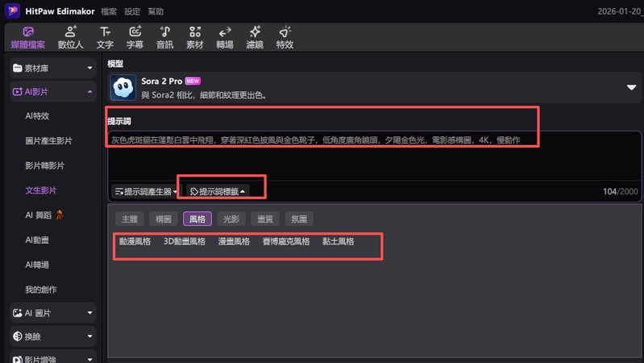
Task: Click the 模型 model heading
Action: pos(115,64)
